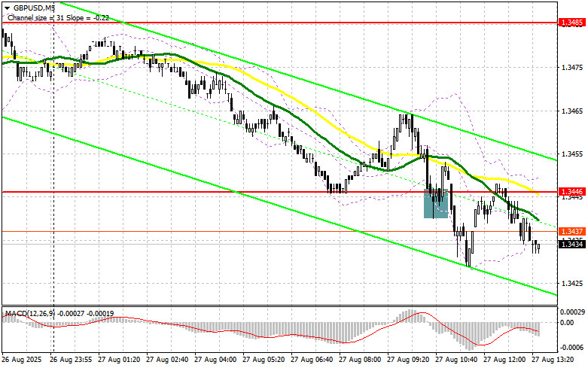
Task: Click the 27 Aug 01:20 time label
Action: tap(119, 360)
